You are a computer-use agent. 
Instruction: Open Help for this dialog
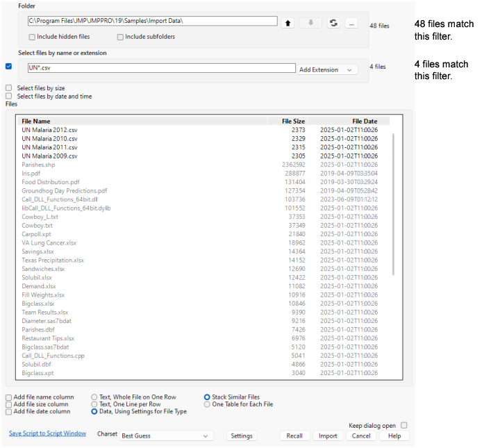pyautogui.click(x=394, y=436)
